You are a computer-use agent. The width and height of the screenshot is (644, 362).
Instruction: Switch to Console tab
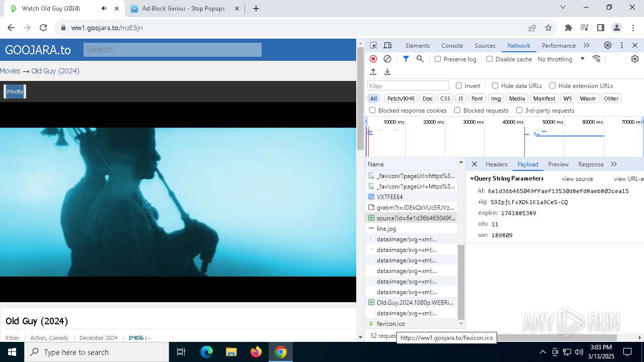[x=452, y=45]
